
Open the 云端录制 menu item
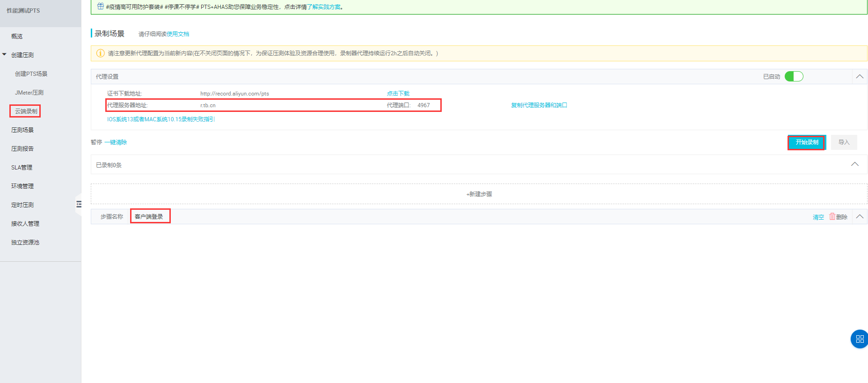coord(26,111)
